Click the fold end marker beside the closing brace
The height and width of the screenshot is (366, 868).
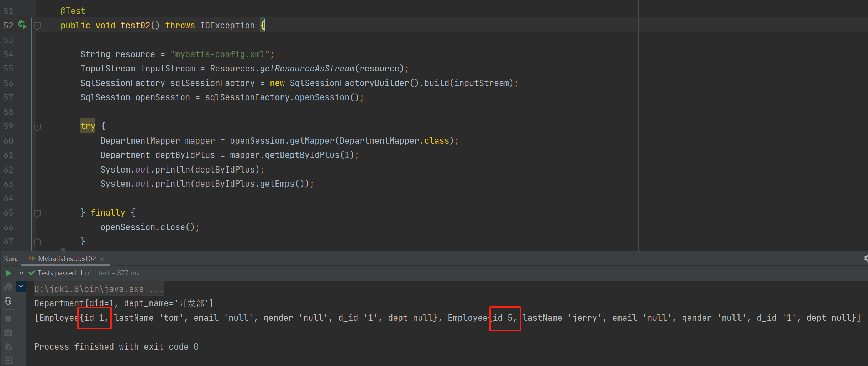(x=37, y=242)
